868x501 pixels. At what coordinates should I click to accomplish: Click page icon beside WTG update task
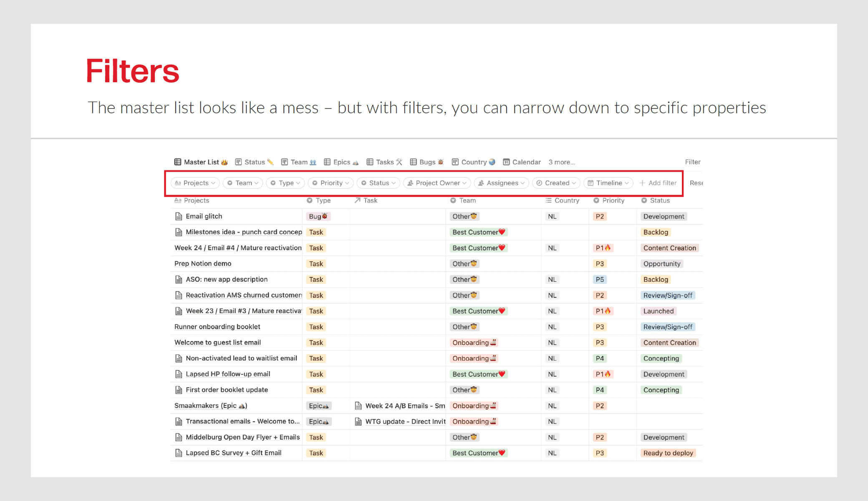358,421
